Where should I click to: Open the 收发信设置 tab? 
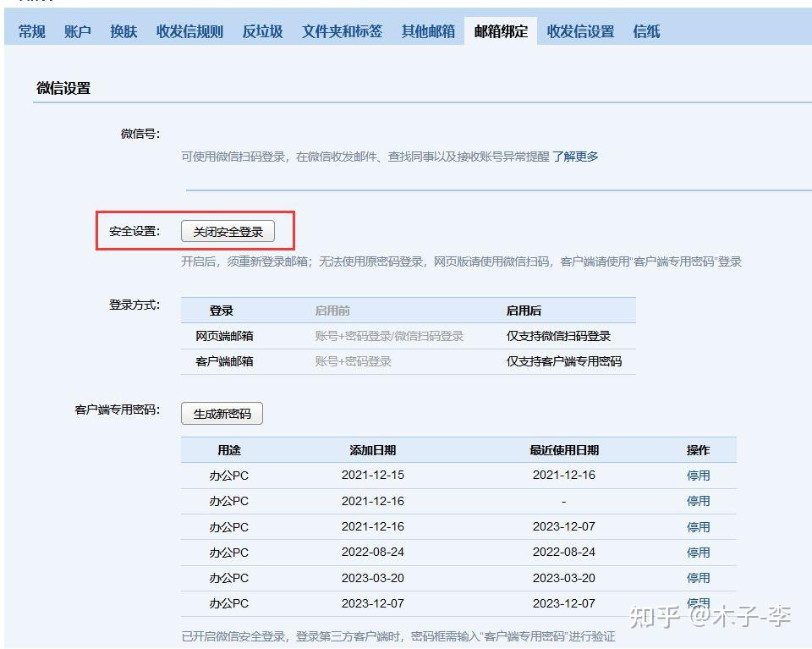[579, 31]
